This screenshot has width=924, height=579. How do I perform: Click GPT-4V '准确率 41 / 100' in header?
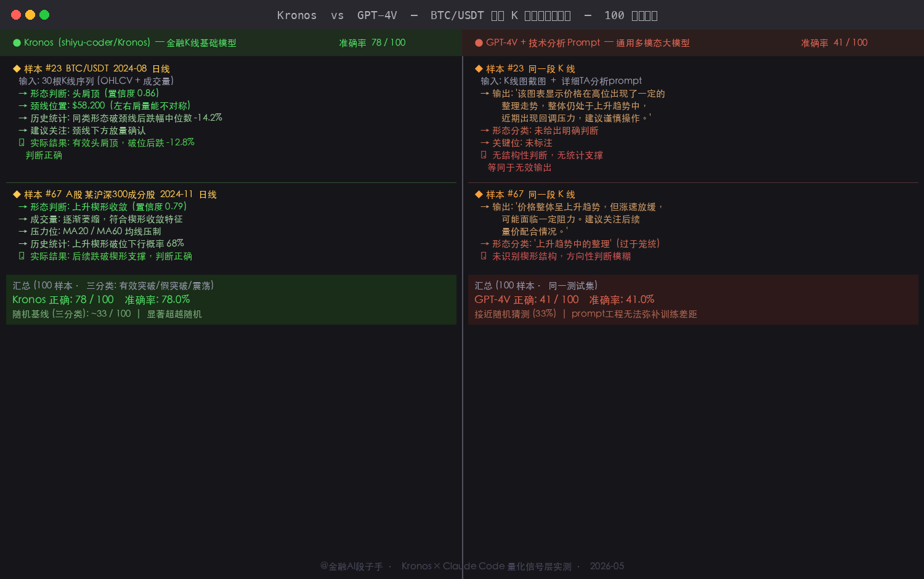pyautogui.click(x=834, y=43)
